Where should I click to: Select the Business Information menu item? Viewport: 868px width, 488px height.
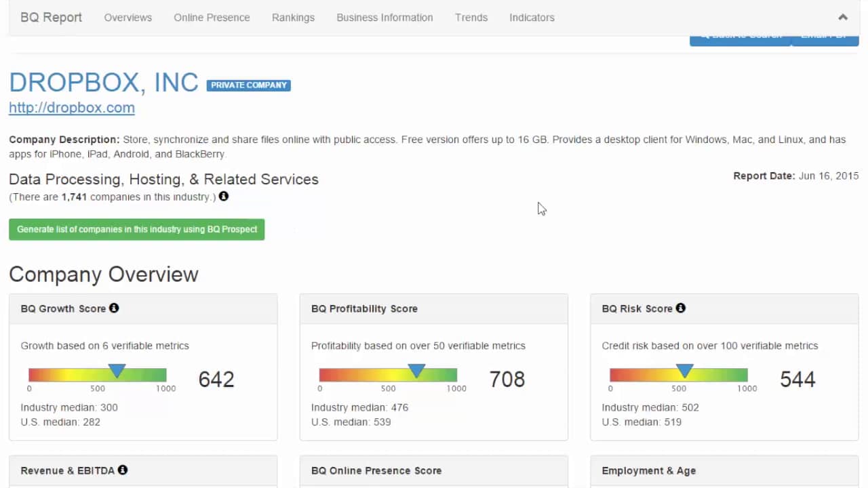384,18
